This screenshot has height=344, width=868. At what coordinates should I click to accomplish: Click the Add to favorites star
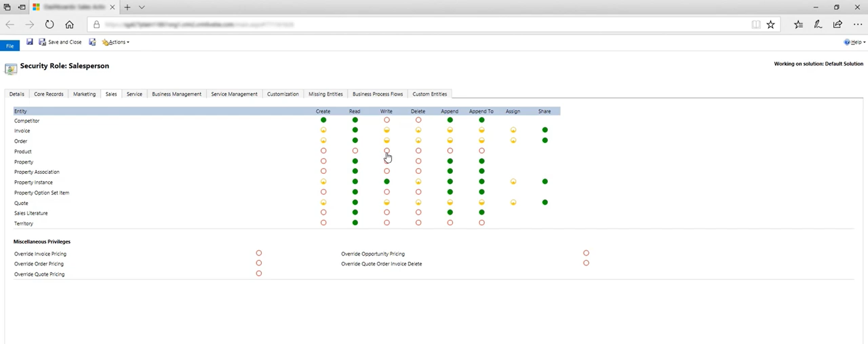(771, 24)
